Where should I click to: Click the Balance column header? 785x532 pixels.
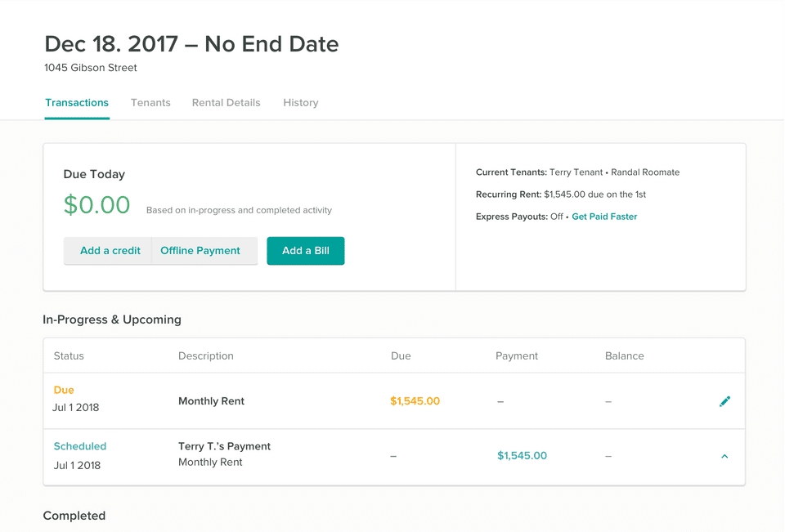point(624,356)
